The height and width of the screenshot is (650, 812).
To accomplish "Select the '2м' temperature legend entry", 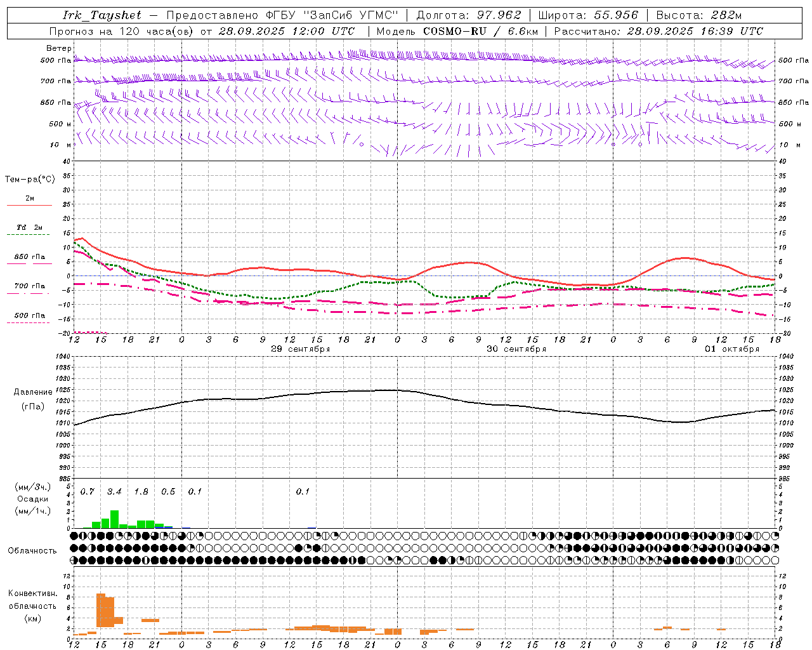I will point(30,199).
